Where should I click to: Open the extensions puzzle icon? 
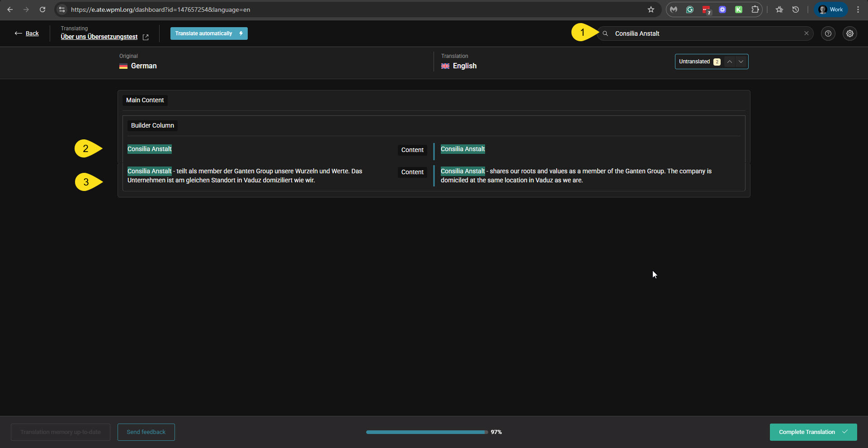pyautogui.click(x=755, y=10)
